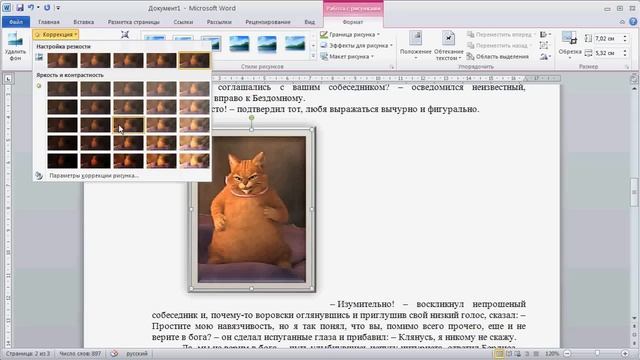Click the blue Help question mark icon
640x360 pixels.
[633, 22]
